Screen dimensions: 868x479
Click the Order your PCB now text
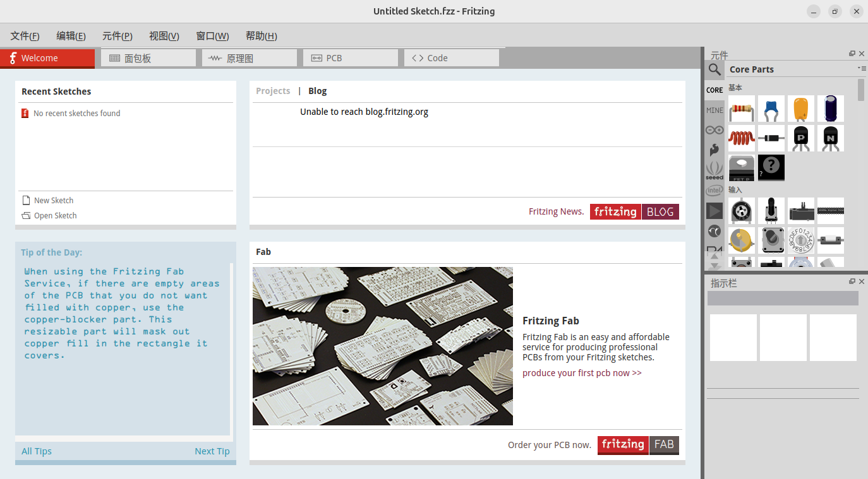pos(550,445)
